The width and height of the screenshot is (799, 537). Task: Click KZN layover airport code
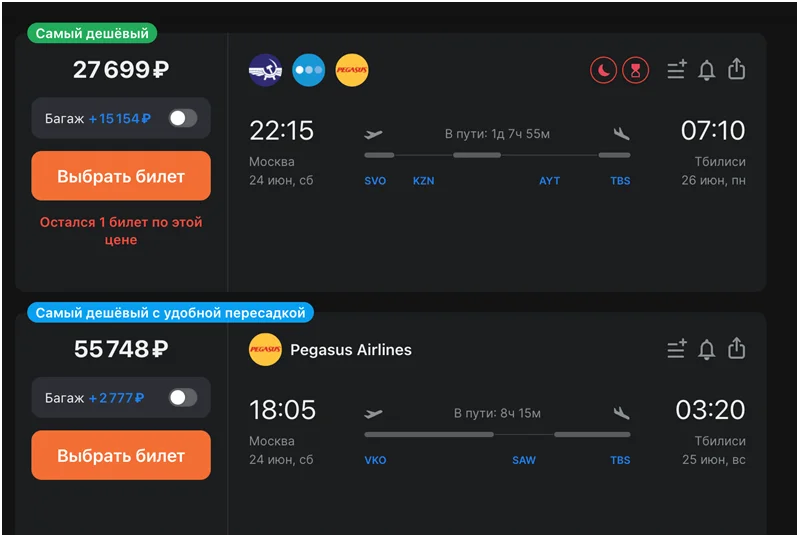[423, 181]
